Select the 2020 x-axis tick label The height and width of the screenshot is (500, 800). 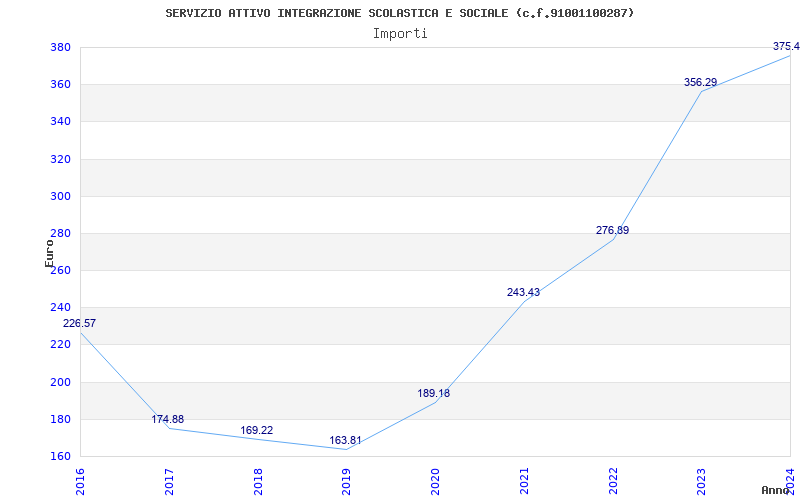pos(435,482)
